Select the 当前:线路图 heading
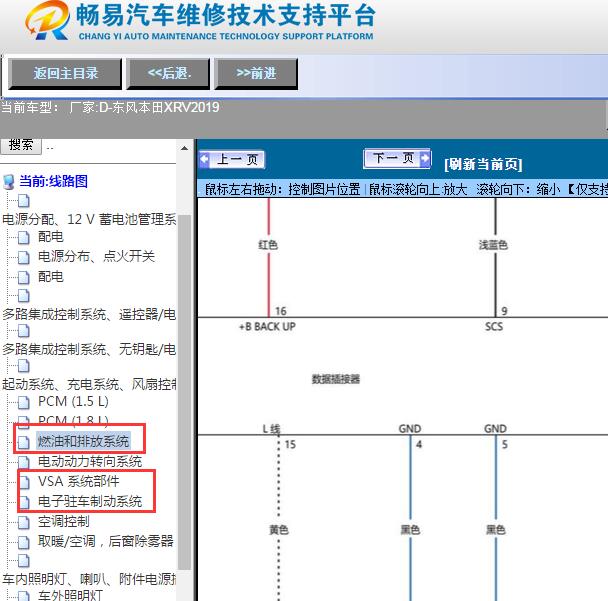Viewport: 608px width, 601px height. point(54,181)
